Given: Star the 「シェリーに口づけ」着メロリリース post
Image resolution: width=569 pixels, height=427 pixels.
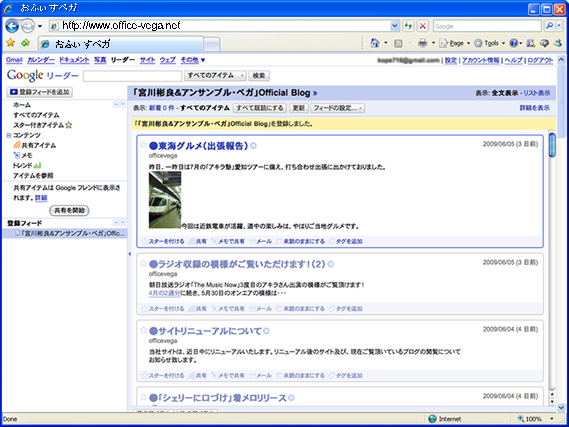Looking at the screenshot, I should 144,397.
